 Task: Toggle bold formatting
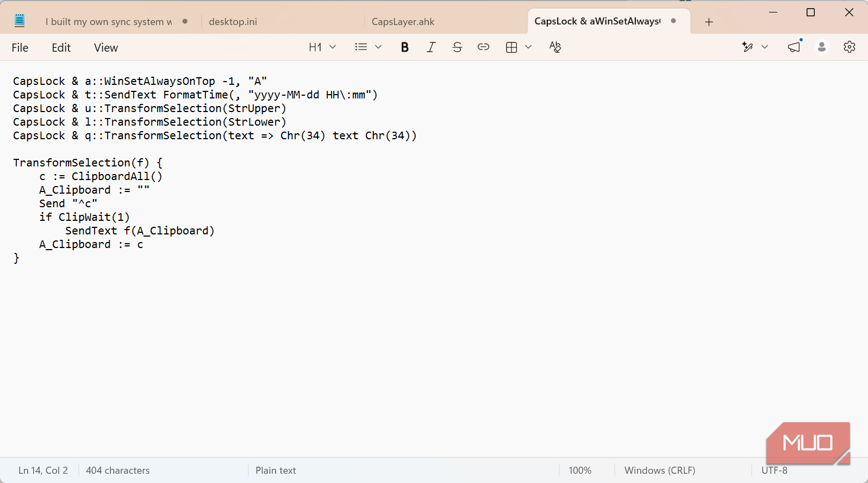click(x=404, y=47)
